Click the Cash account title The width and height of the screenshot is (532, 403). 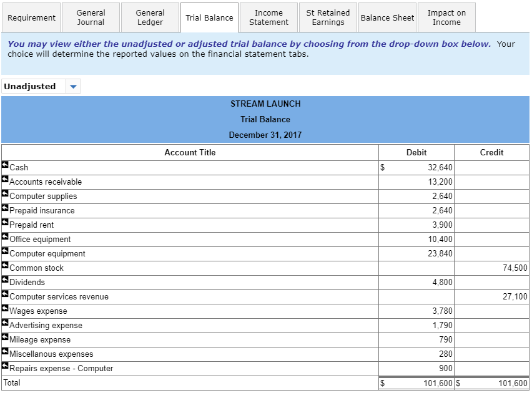pos(19,167)
